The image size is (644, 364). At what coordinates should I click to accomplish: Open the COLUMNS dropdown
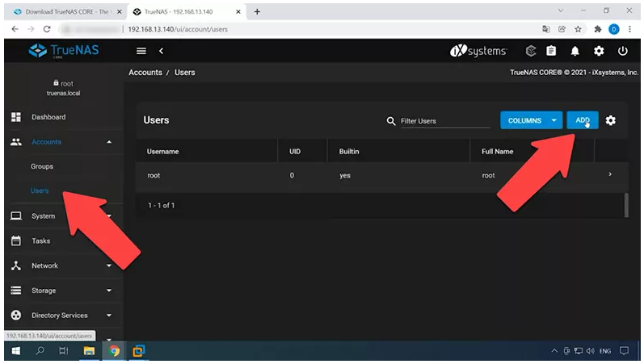[x=531, y=120]
